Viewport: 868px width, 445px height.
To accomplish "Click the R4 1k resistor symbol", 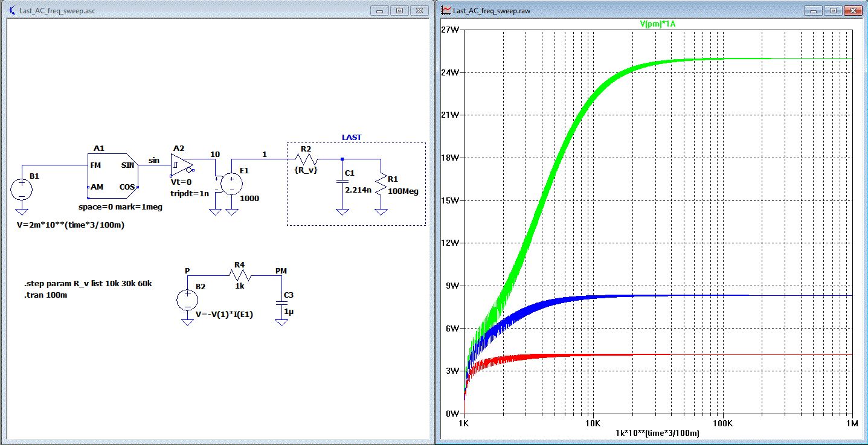I will (240, 275).
